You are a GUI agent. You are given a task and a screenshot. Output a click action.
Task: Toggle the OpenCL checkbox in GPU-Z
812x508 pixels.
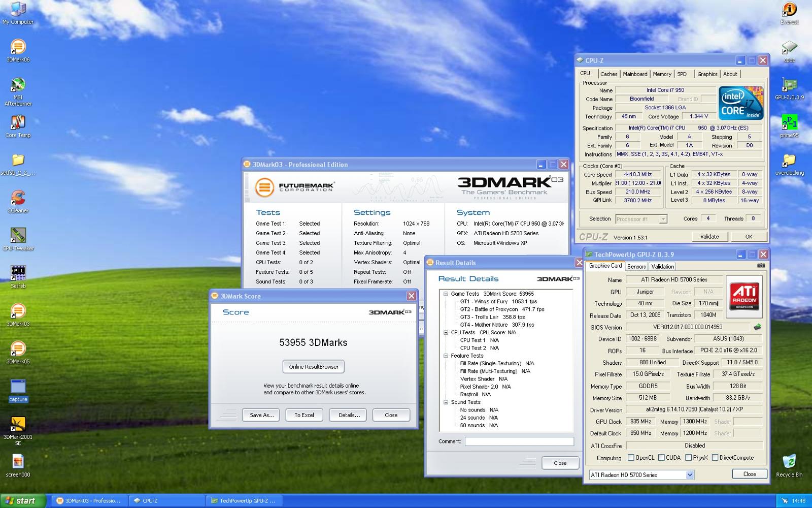[x=631, y=458]
